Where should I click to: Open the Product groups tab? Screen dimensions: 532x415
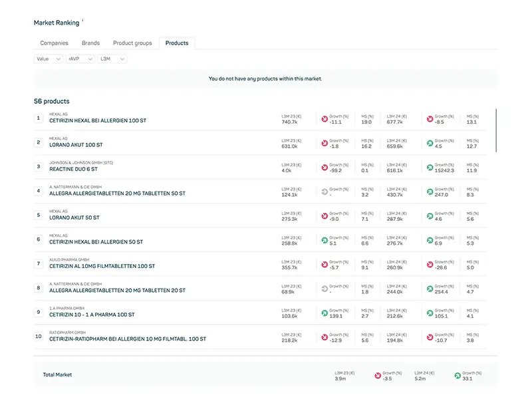point(132,43)
